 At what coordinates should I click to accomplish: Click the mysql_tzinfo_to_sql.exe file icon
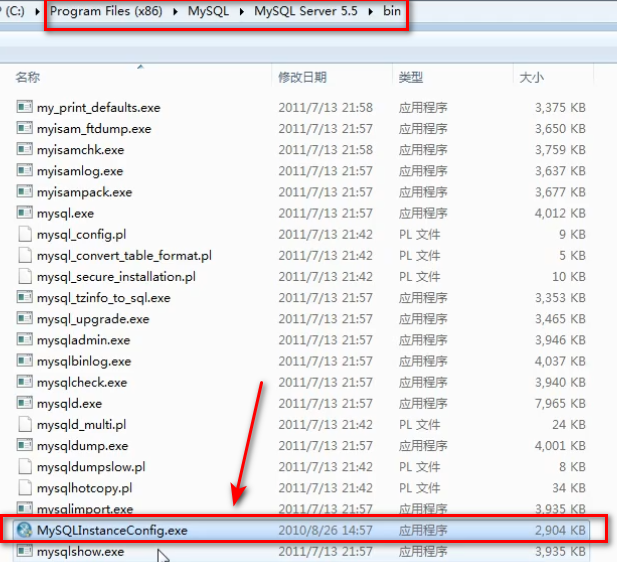point(24,297)
